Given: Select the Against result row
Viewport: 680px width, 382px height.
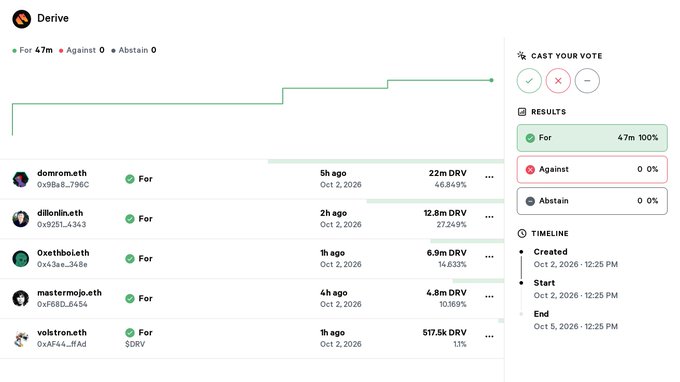Looking at the screenshot, I should point(592,170).
